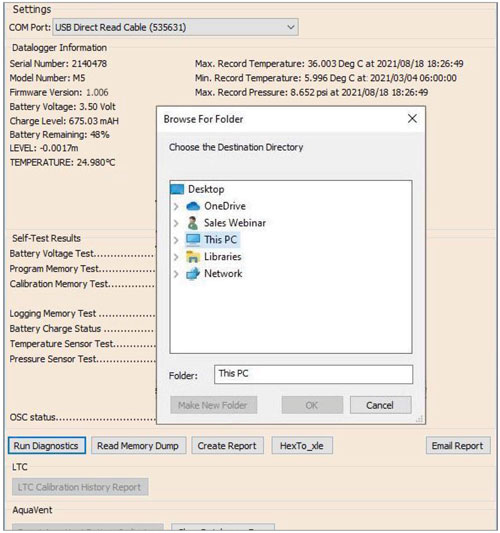Expand the Libraries tree node

(x=176, y=257)
